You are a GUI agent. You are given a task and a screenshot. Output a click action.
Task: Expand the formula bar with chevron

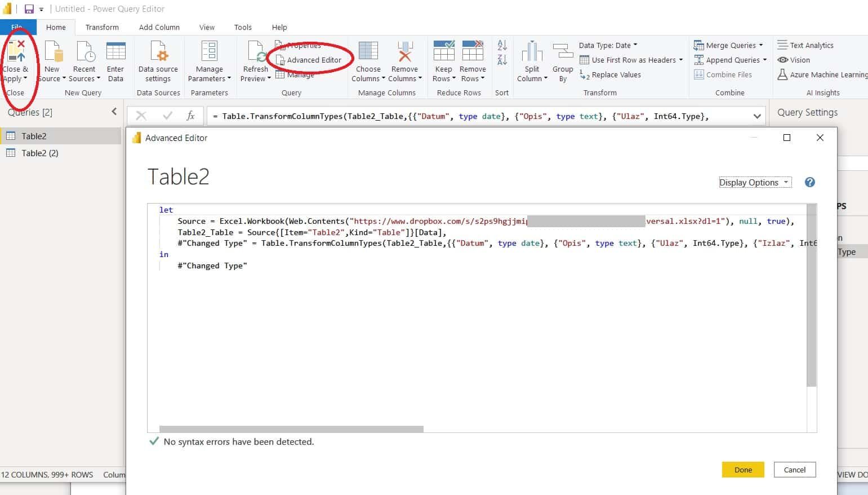pyautogui.click(x=757, y=116)
